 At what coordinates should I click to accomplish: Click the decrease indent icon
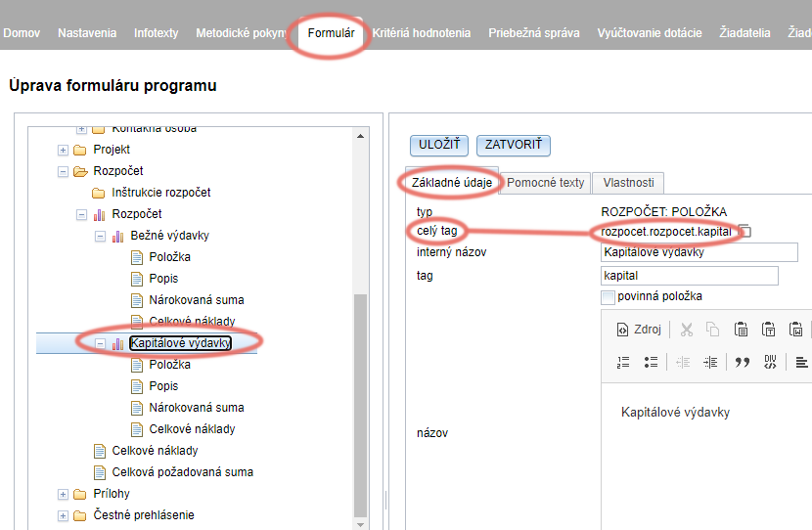click(x=683, y=363)
